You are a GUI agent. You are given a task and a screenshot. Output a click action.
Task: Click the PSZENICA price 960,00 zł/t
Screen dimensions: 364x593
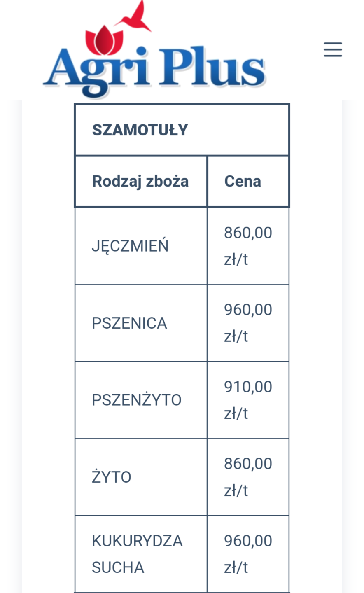tap(248, 323)
